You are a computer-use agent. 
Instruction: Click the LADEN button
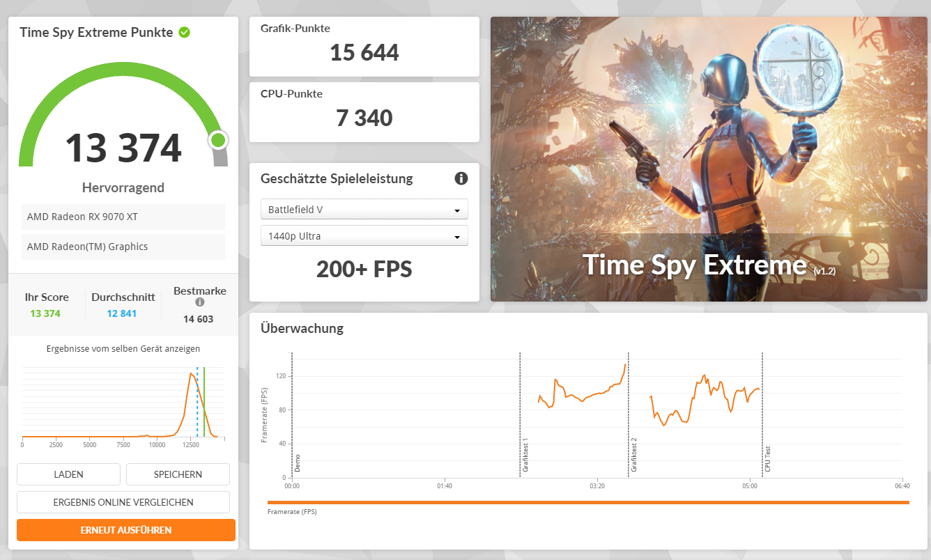click(68, 474)
